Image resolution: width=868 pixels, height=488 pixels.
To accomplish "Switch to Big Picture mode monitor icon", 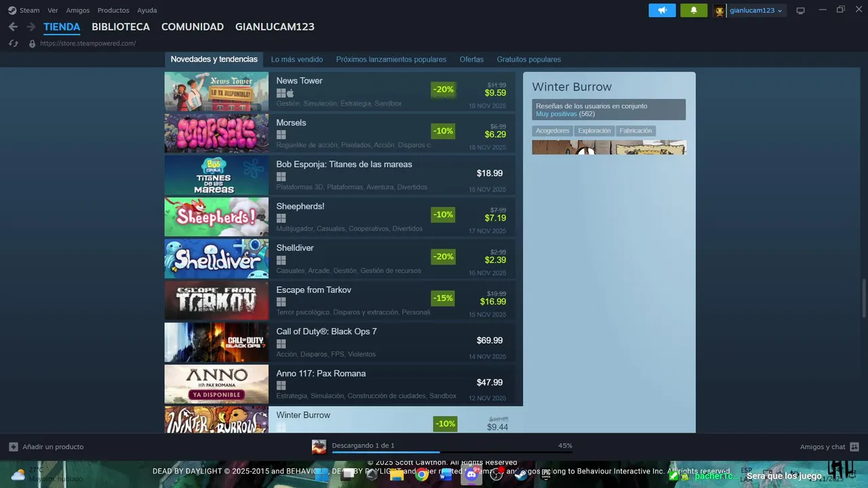I will (800, 11).
